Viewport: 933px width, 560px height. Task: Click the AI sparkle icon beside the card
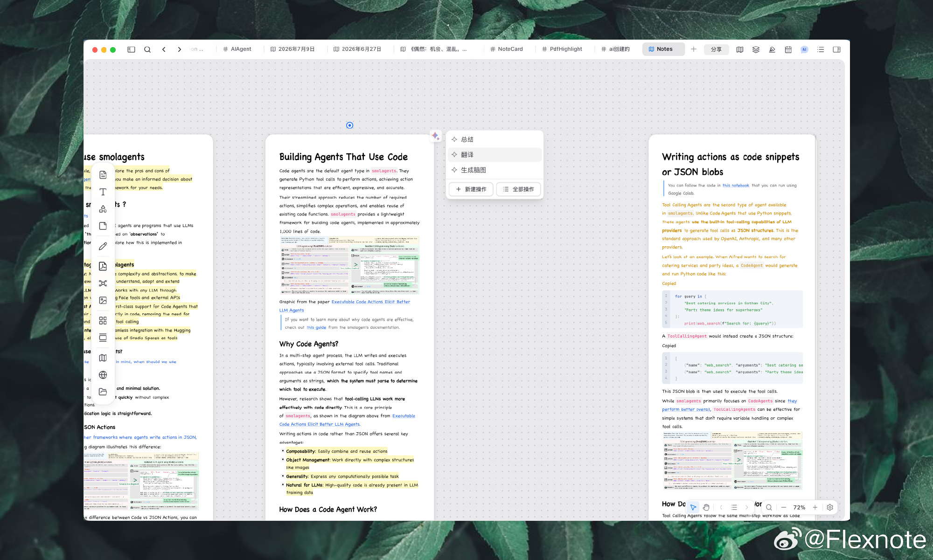point(435,136)
